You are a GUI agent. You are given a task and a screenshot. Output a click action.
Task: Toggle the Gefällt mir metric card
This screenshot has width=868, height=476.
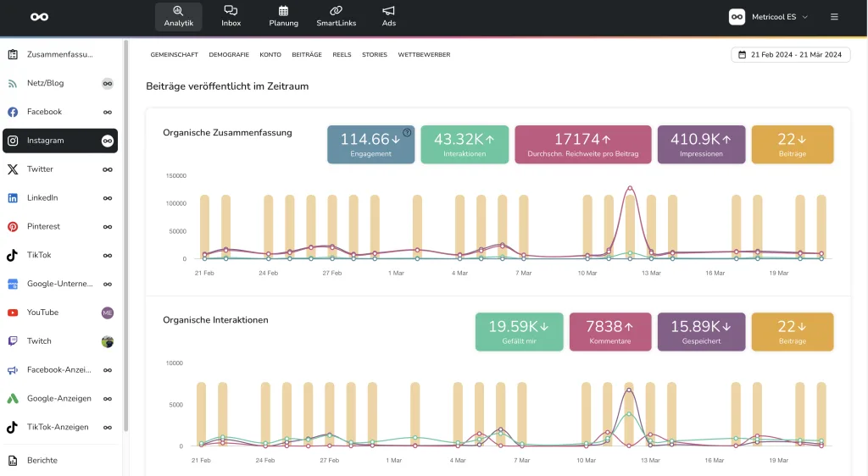(519, 331)
